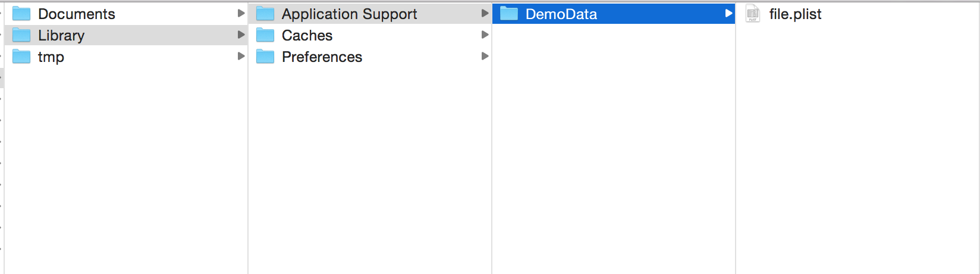
Task: Select the file.plist file name
Action: (795, 14)
